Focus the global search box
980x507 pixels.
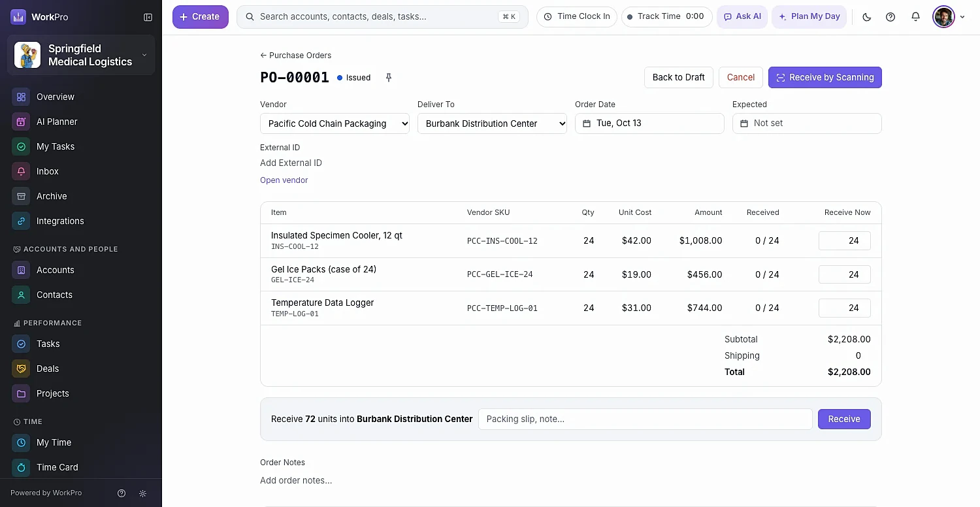382,17
